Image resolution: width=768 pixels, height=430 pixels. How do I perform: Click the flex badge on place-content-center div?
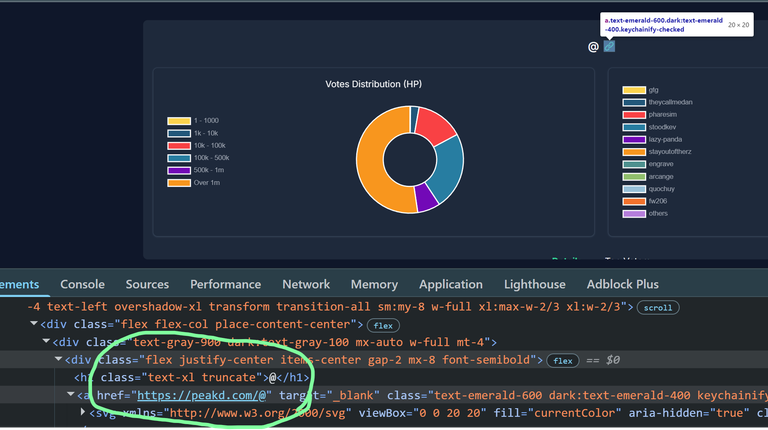pos(383,325)
